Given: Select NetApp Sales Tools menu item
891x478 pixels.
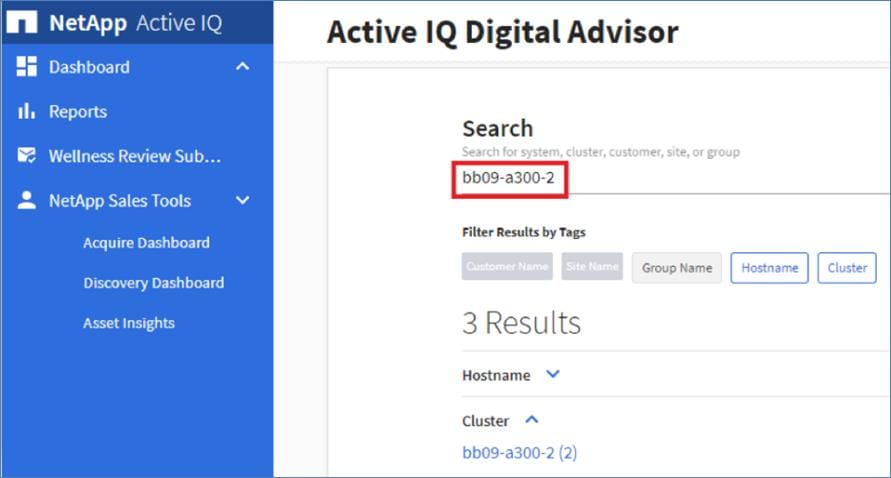Looking at the screenshot, I should point(120,201).
